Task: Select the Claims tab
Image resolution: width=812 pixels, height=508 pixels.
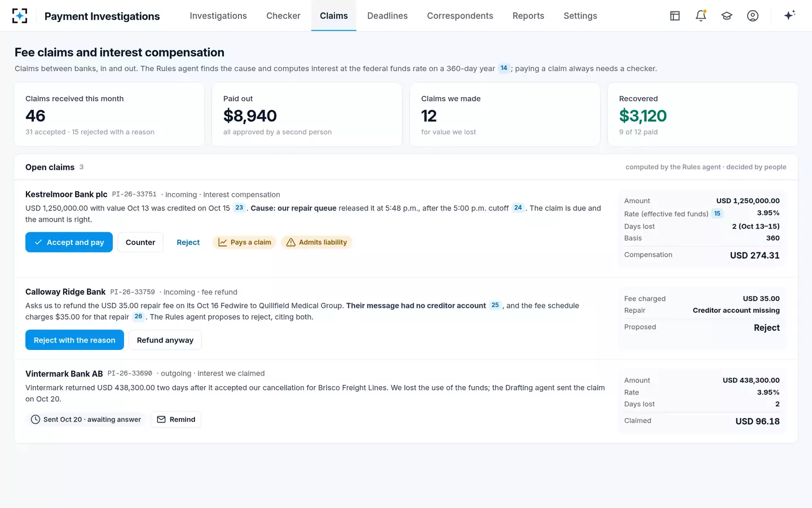Action: coord(334,16)
